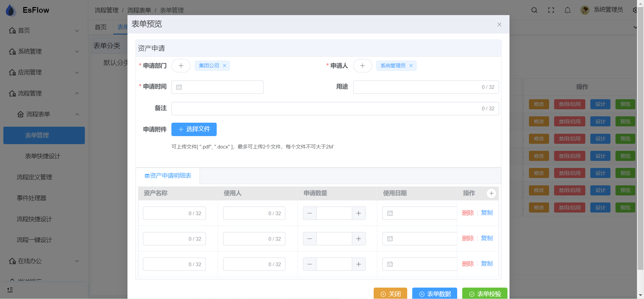This screenshot has height=299, width=644.
Task: Open first row 使用日期 date picker
Action: coord(420,213)
